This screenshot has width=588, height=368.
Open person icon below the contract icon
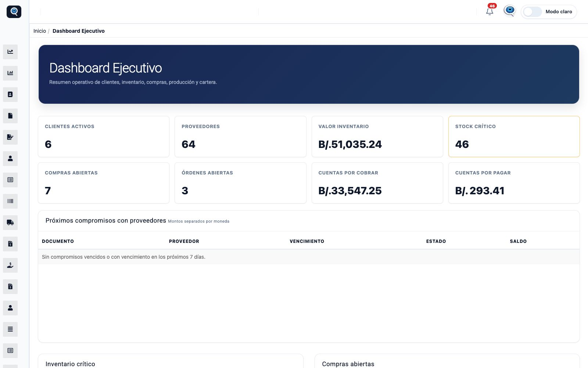coord(10,159)
